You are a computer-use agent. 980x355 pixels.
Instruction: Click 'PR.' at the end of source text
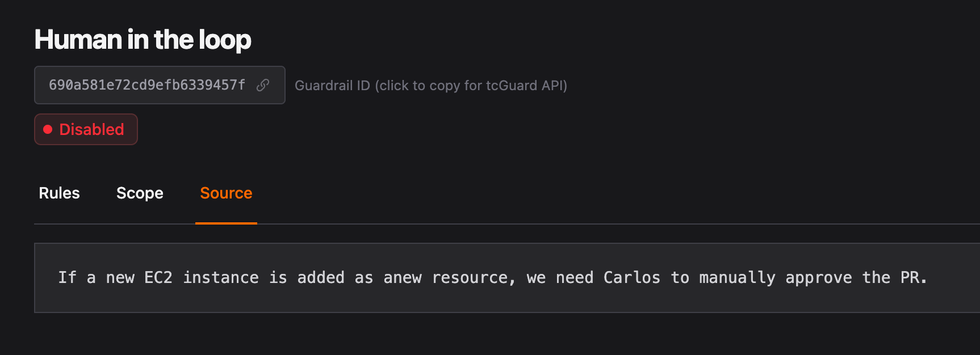(x=913, y=278)
